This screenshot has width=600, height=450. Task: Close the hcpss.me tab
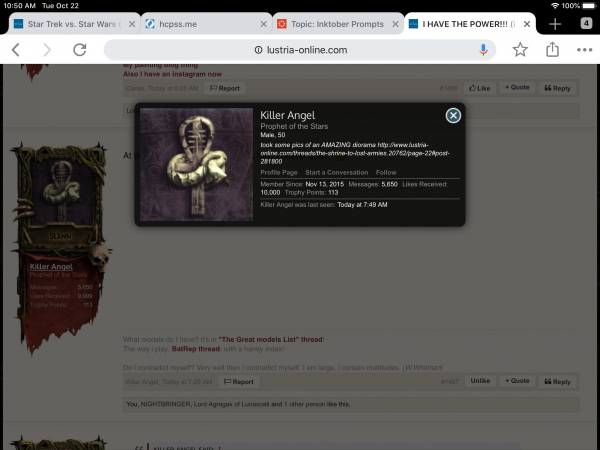264,23
